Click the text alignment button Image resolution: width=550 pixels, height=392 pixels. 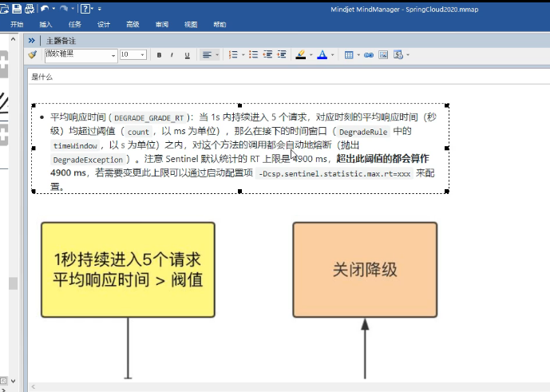click(207, 55)
